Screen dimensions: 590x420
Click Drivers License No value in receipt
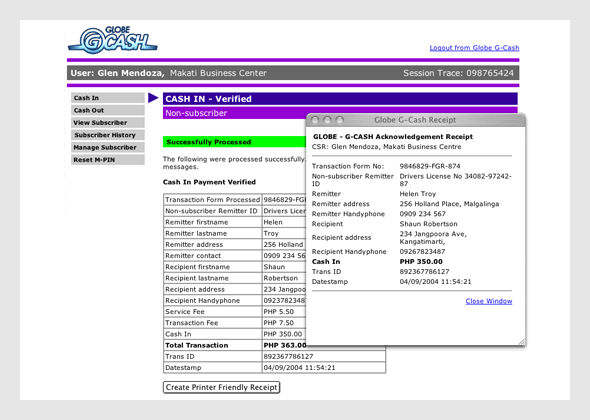pos(455,180)
